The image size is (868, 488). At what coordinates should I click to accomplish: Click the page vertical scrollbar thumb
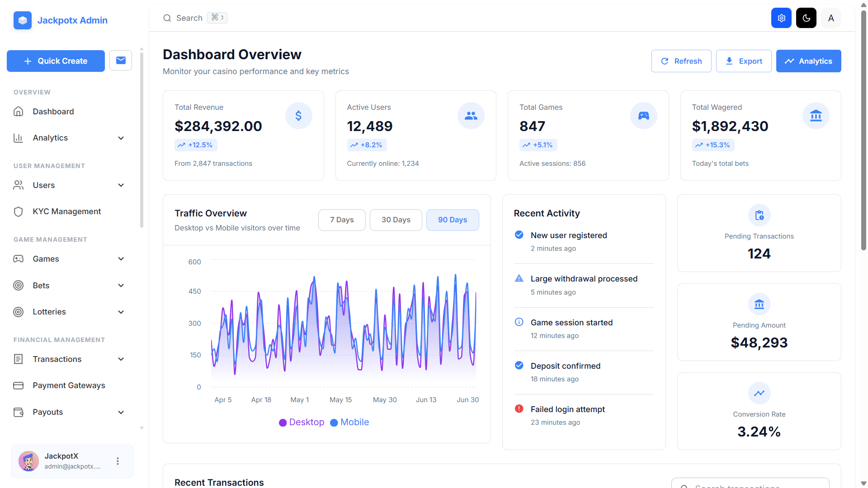(x=863, y=131)
